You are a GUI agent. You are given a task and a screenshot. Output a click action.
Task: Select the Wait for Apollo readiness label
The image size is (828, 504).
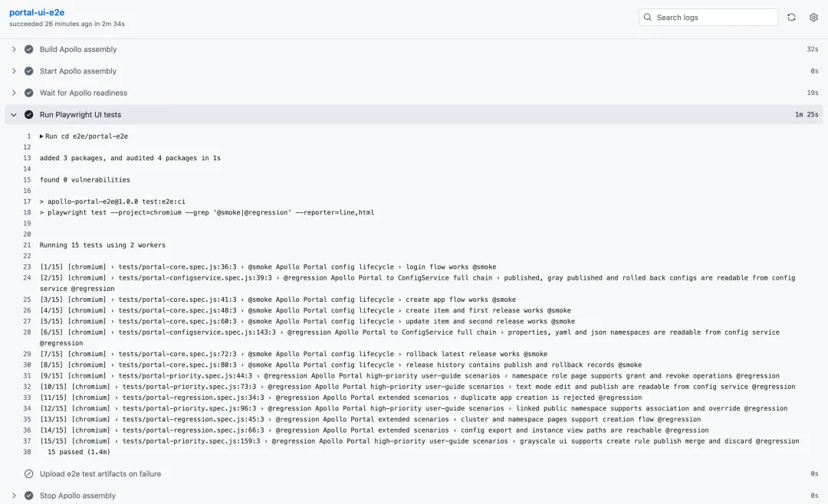click(84, 93)
